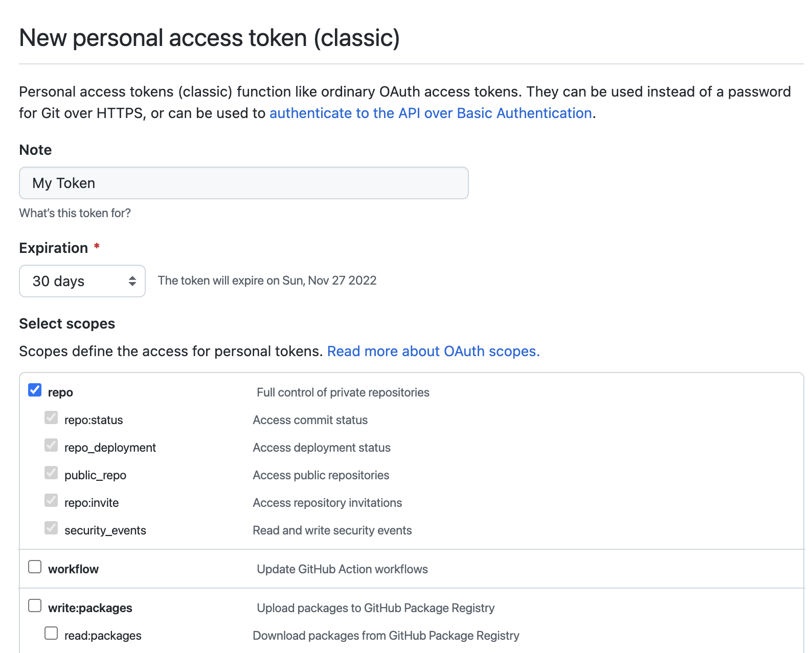Click the public_repo scope label

[95, 475]
